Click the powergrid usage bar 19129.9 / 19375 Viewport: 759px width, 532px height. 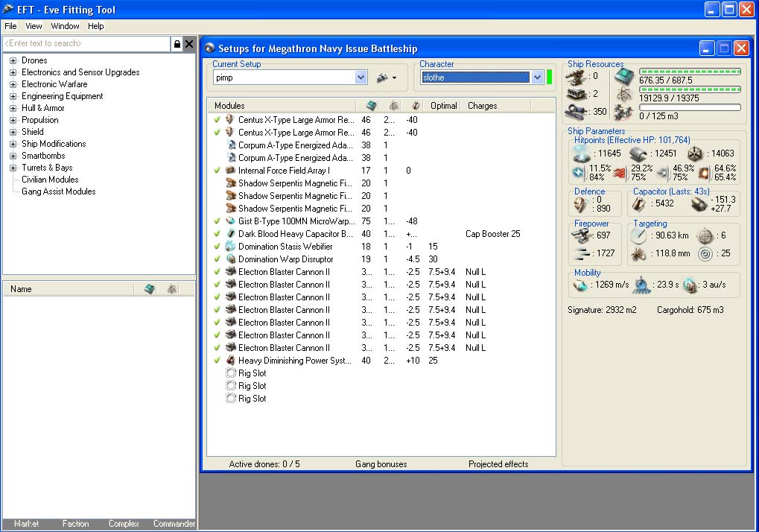coord(690,89)
